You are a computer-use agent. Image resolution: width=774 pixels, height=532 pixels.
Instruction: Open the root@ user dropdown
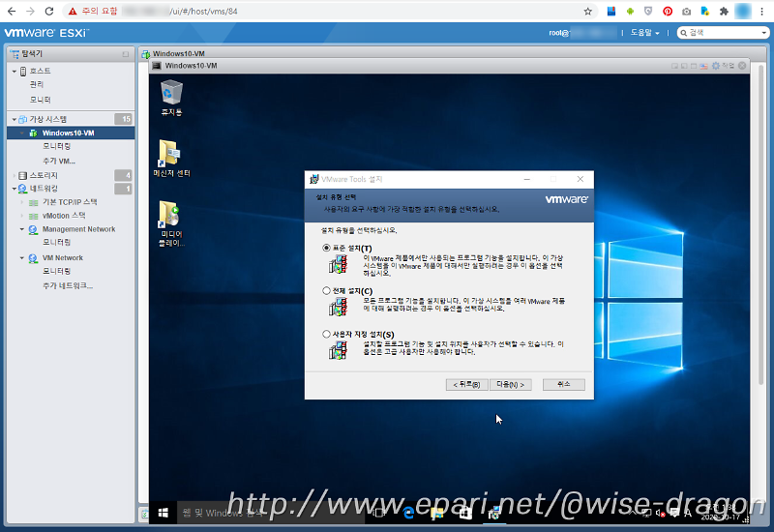[x=582, y=33]
